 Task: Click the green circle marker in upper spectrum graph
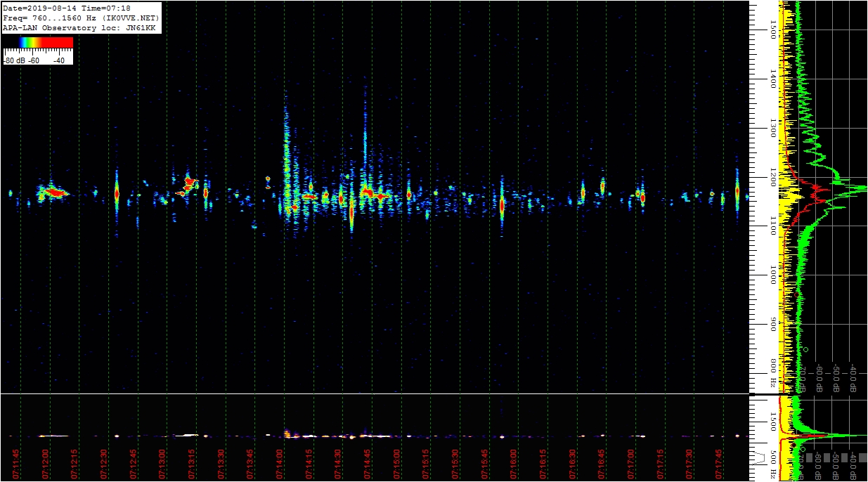(x=805, y=349)
